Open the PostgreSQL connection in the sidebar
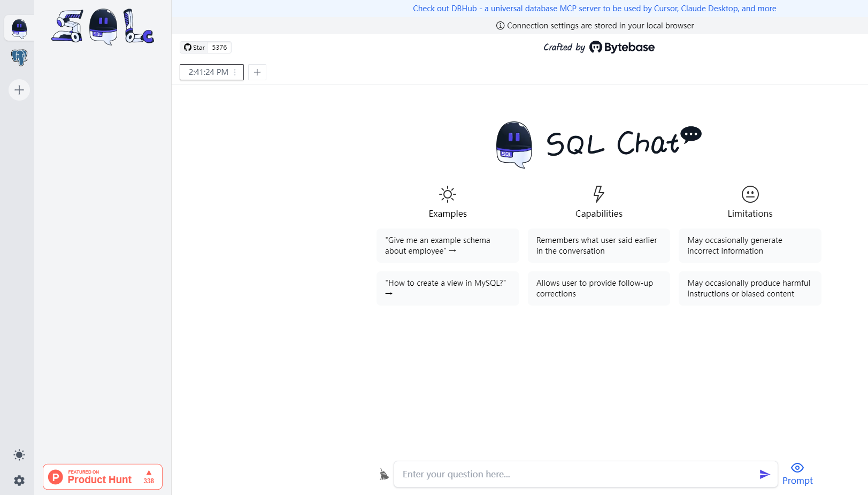The width and height of the screenshot is (868, 495). pos(19,57)
